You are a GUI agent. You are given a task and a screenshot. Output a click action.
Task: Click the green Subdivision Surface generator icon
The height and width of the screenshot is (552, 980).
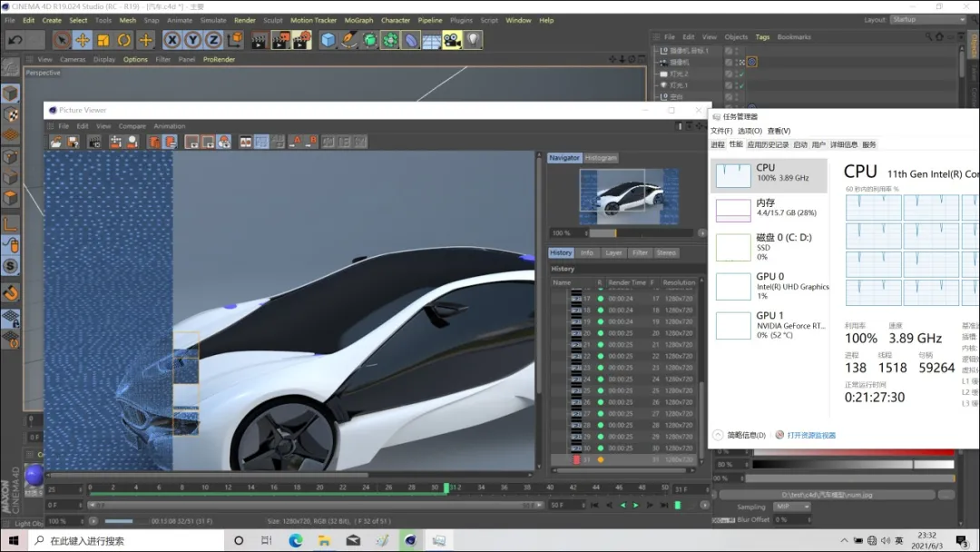370,40
